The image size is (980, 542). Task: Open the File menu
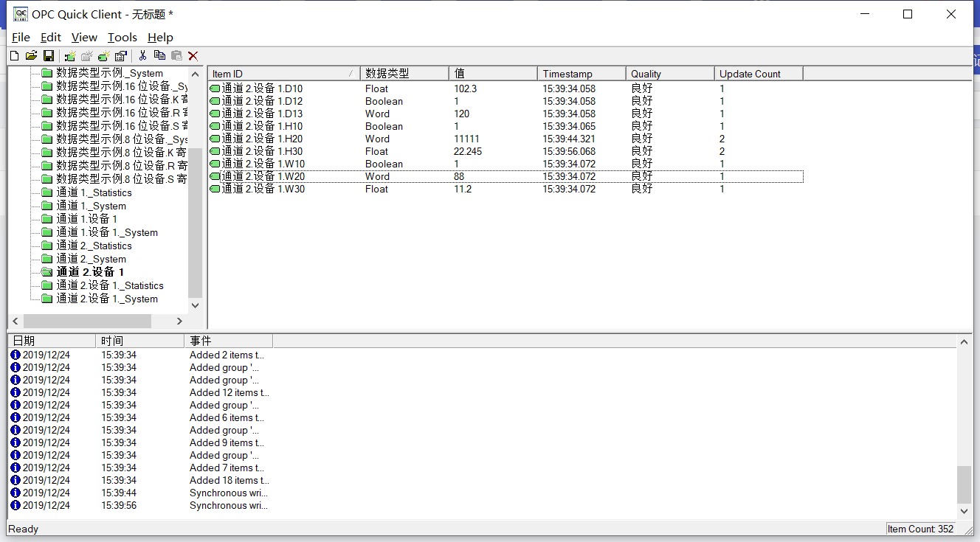tap(21, 38)
